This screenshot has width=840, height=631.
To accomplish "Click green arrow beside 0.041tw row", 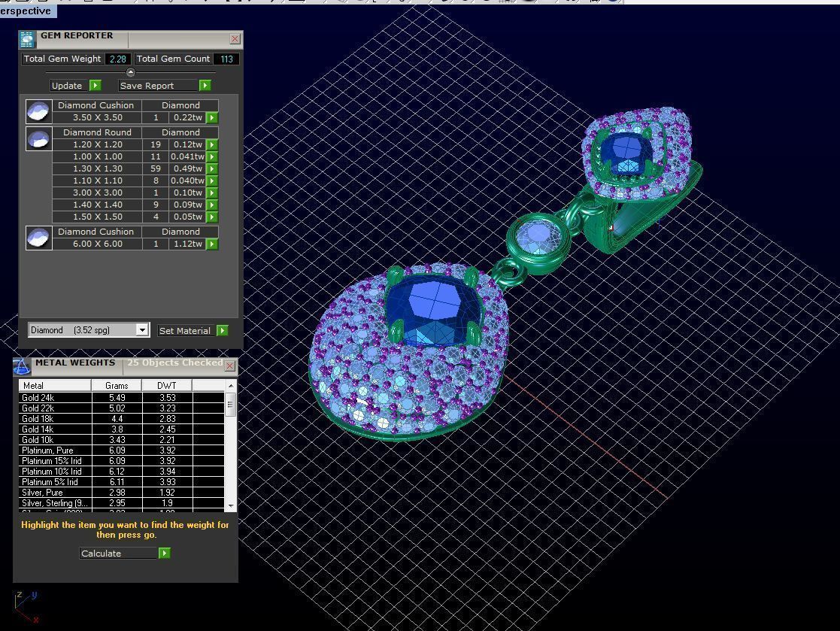I will [x=212, y=156].
